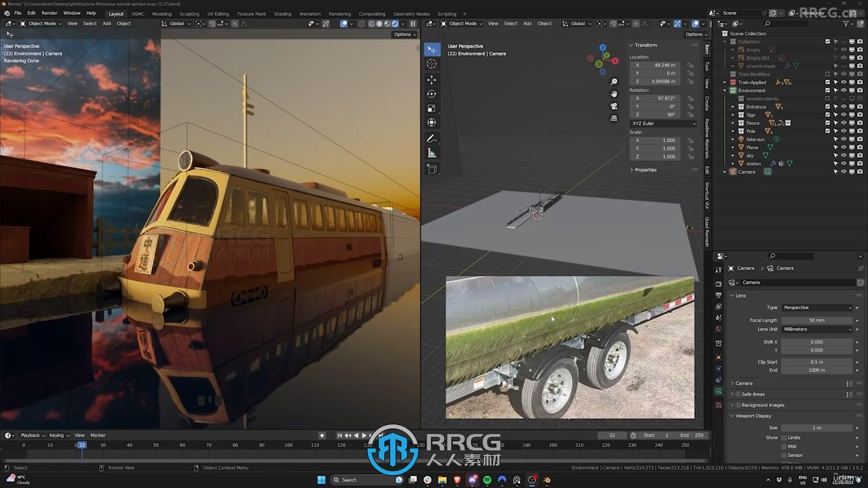
Task: Open the Object properties tab icon
Action: coord(719,357)
